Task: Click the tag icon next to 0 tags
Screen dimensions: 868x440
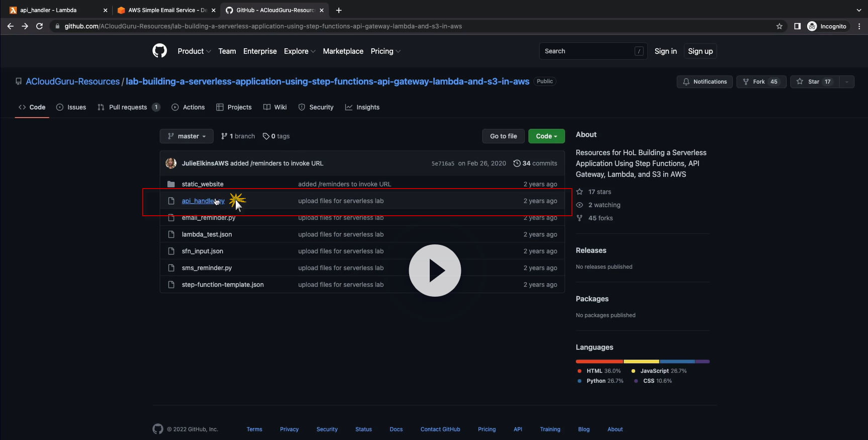Action: (x=266, y=136)
